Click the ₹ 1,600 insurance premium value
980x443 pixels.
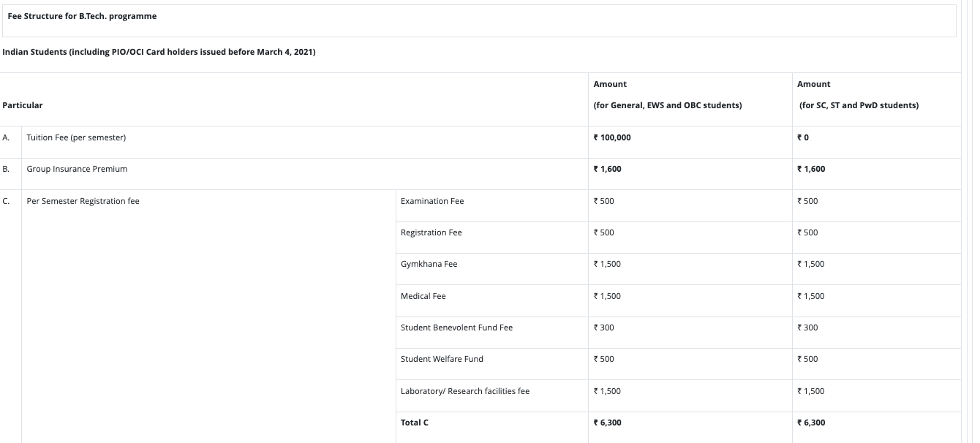pyautogui.click(x=606, y=168)
